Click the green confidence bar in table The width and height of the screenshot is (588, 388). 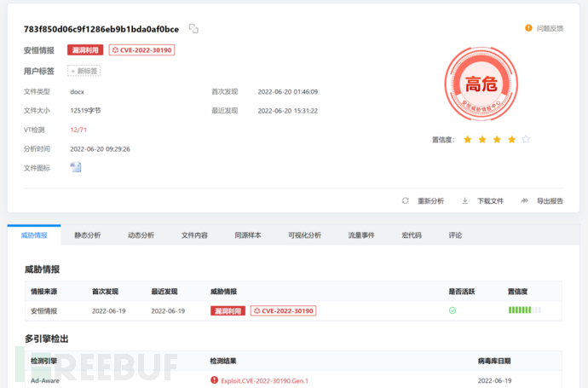pyautogui.click(x=524, y=310)
